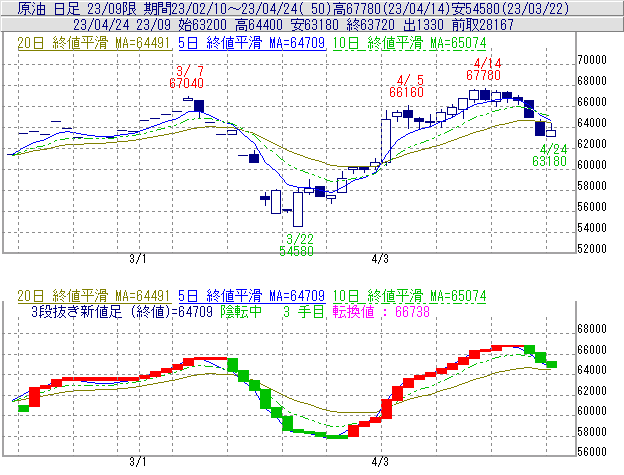Click the upper chart's 3/1 date axis label
Viewport: 624px width, 475px height.
pos(138,259)
